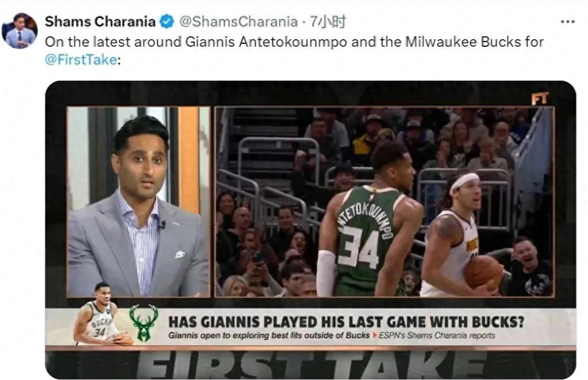Open the @ShamsCharania handle link
This screenshot has width=588, height=380.
point(238,22)
